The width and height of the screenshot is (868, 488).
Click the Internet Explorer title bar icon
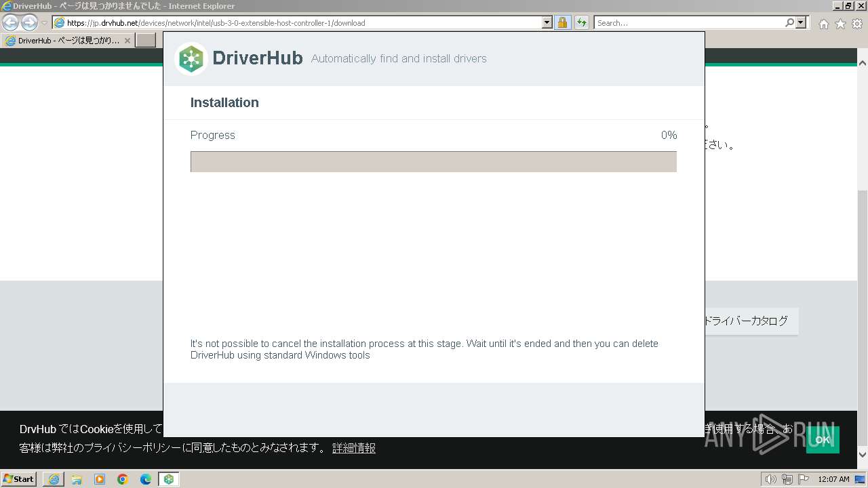pos(7,6)
